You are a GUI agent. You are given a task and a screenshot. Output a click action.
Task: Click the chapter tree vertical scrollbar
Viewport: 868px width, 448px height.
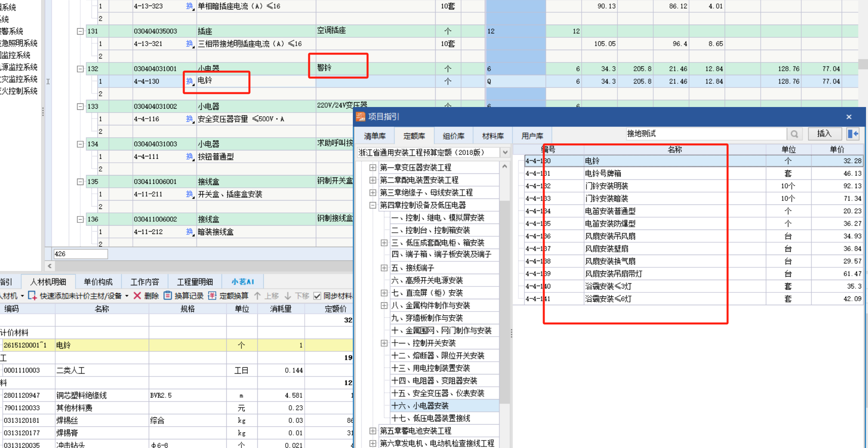tap(504, 302)
